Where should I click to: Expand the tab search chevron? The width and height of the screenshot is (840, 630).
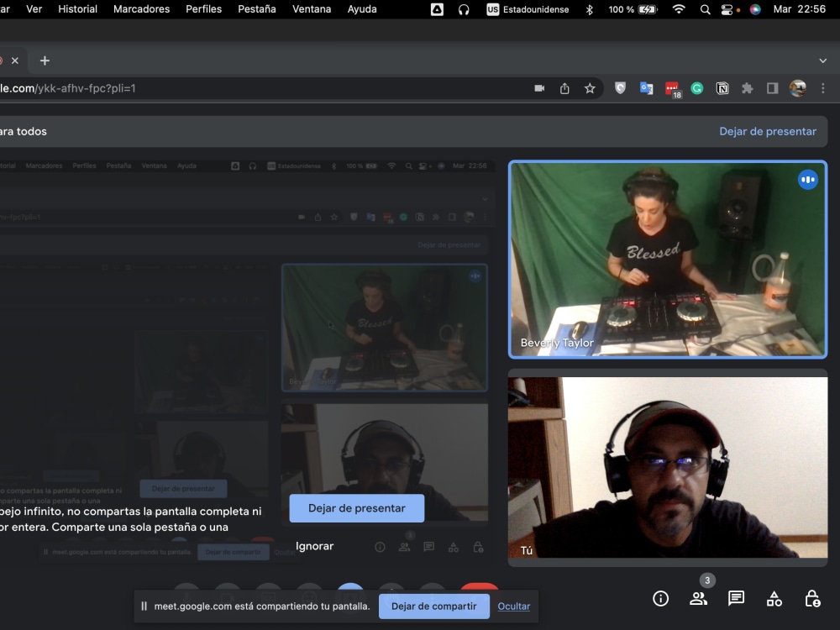823,60
